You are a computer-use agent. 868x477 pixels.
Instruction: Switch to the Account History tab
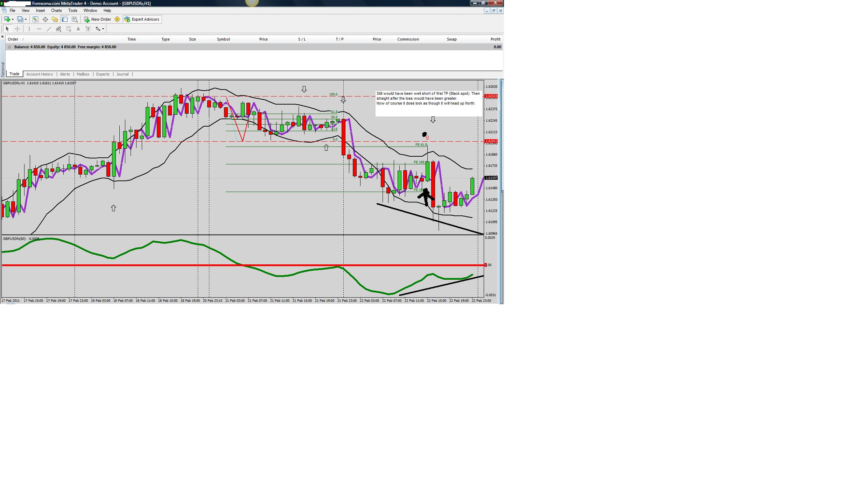[x=40, y=74]
